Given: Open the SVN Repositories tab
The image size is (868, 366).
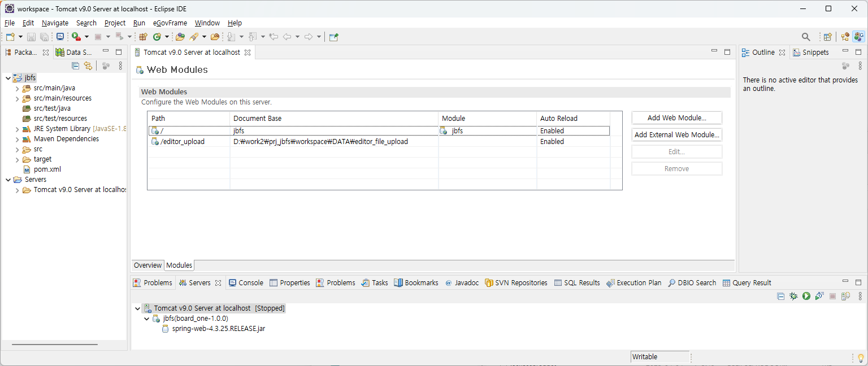Looking at the screenshot, I should click(x=516, y=282).
